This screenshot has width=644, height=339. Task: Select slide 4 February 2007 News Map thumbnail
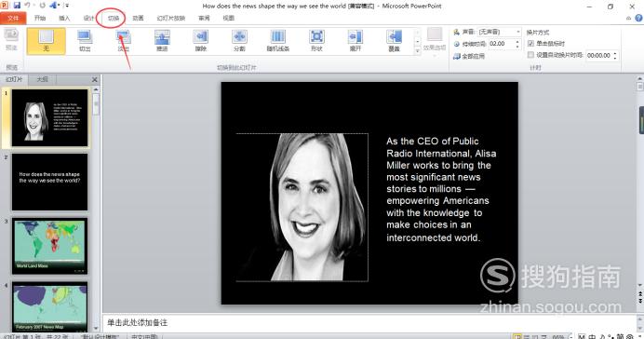(x=49, y=307)
